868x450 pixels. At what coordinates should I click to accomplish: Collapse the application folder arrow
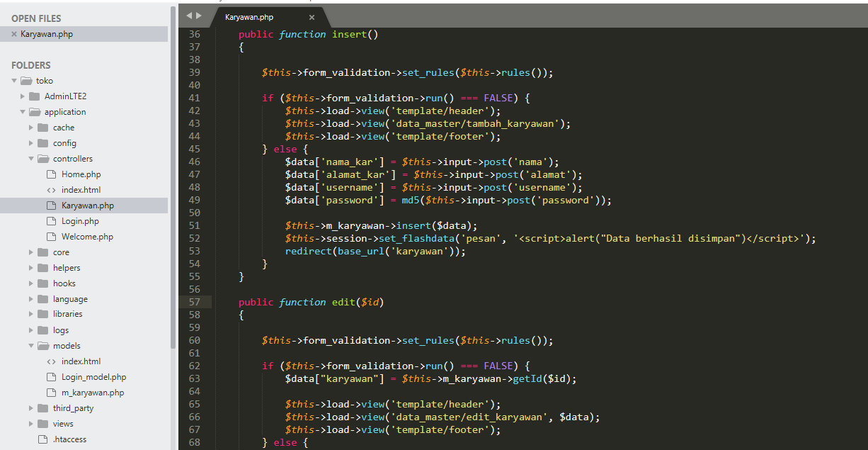pyautogui.click(x=23, y=112)
